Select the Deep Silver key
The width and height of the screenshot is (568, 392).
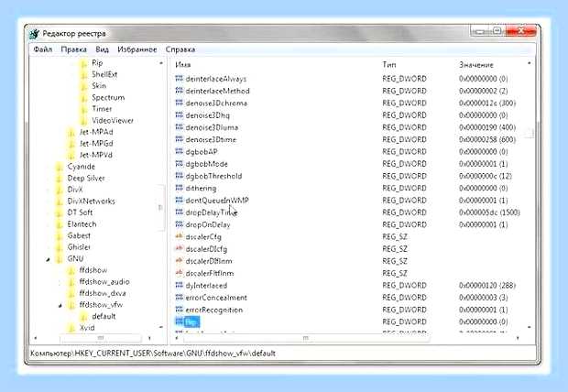point(86,179)
